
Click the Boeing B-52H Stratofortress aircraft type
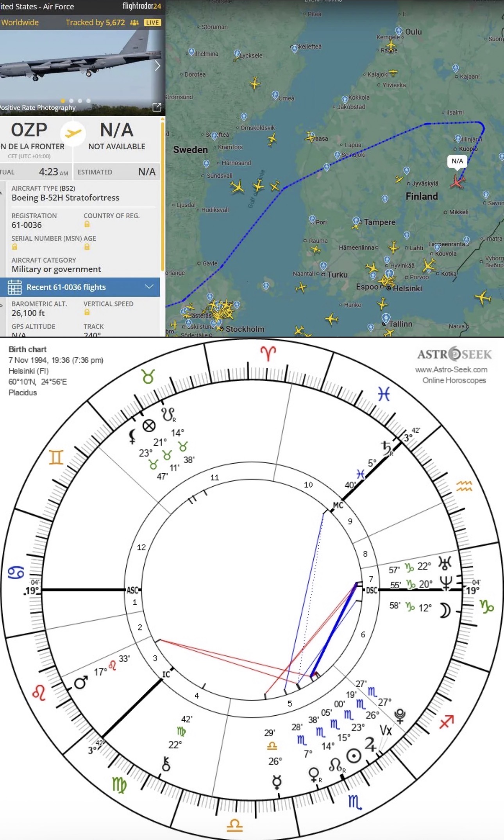click(x=65, y=198)
